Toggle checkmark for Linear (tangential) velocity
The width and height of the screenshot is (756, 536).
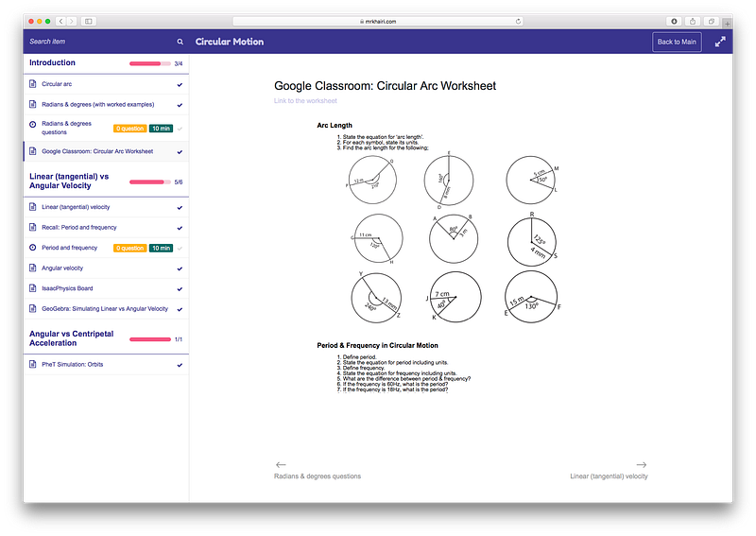(180, 208)
